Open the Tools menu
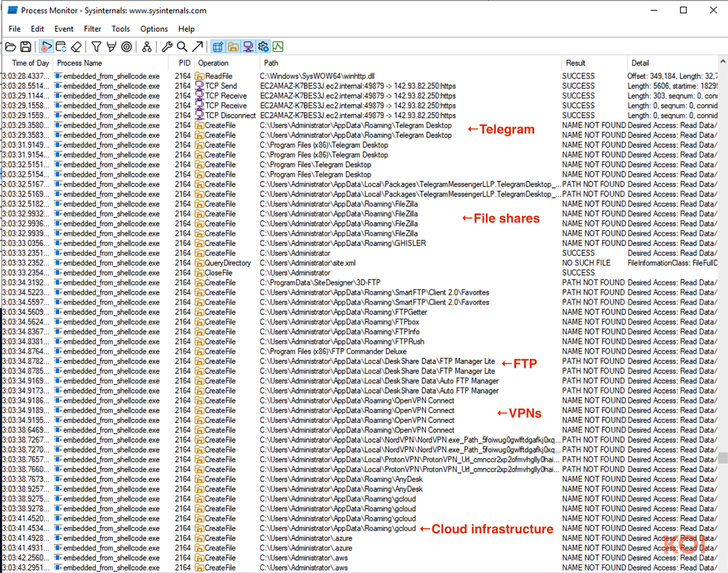This screenshot has height=573, width=728. (121, 29)
